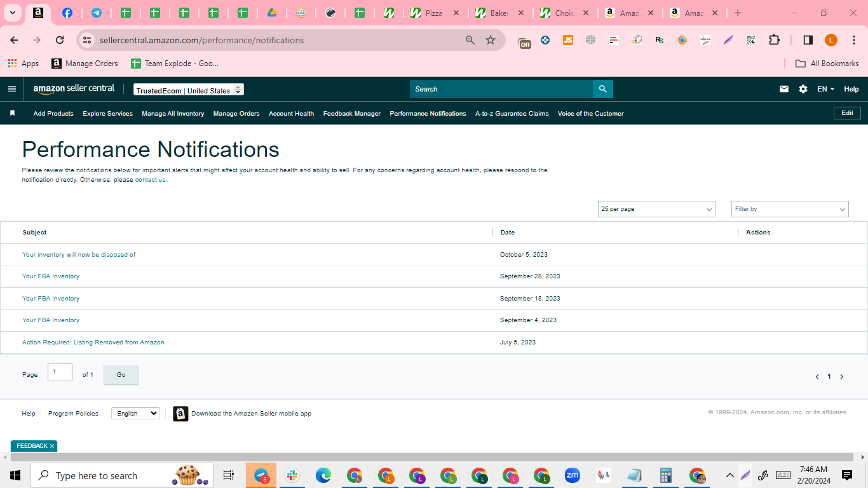
Task: Open the 'Your inventory will now be disposed of' notification
Action: pyautogui.click(x=79, y=255)
